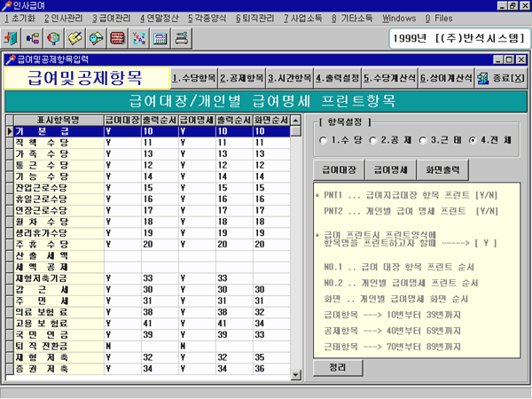Image resolution: width=532 pixels, height=399 pixels.
Task: Click the red grid toolbar icon
Action: point(118,39)
